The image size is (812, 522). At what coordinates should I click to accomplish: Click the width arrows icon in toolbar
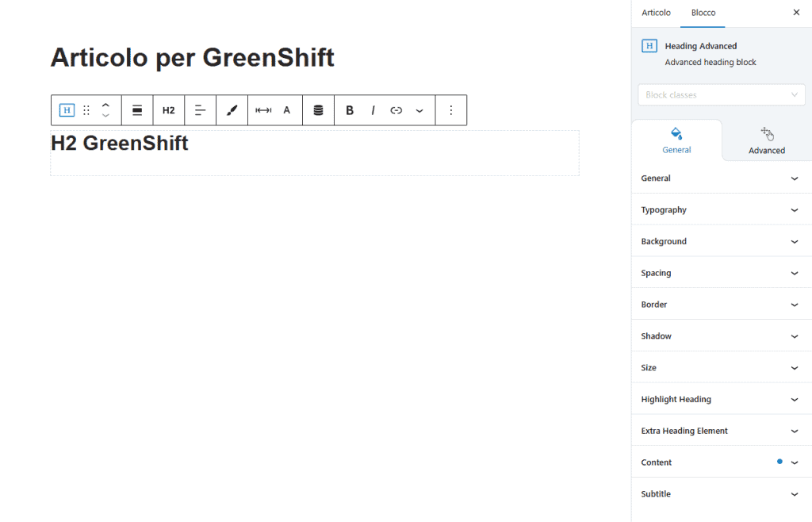263,110
